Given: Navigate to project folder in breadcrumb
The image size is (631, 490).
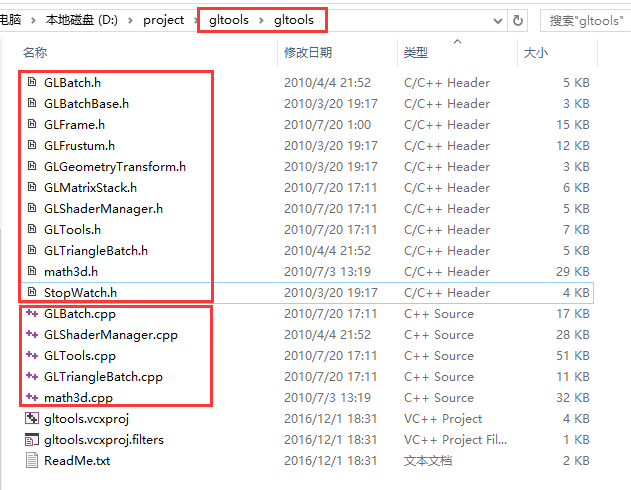Looking at the screenshot, I should coord(163,20).
